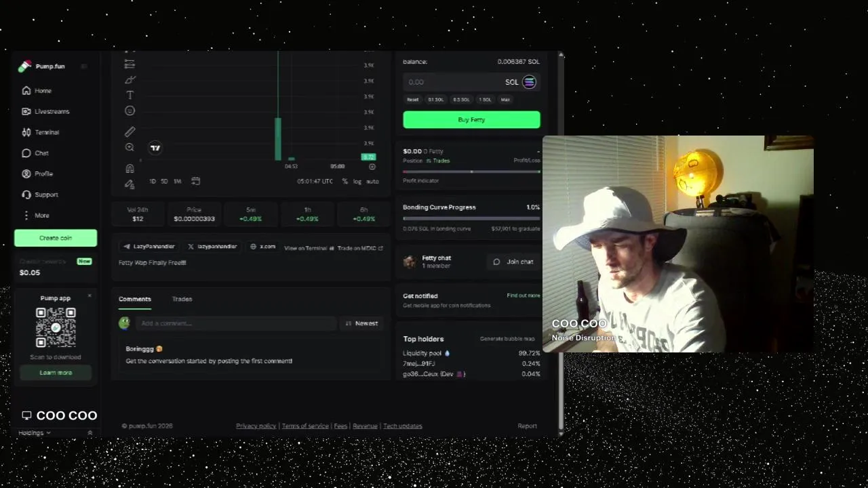Open the LazyPanhandler Telegram link

tap(149, 247)
